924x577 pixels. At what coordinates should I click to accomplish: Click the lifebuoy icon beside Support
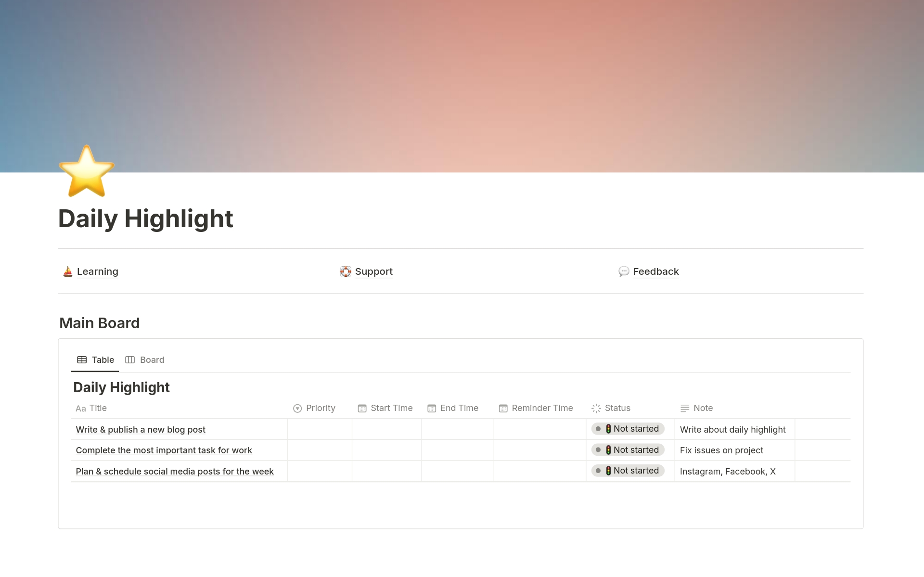tap(346, 272)
